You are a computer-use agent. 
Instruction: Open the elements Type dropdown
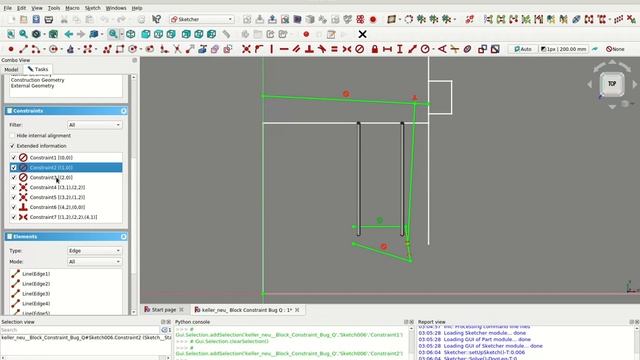[94, 251]
